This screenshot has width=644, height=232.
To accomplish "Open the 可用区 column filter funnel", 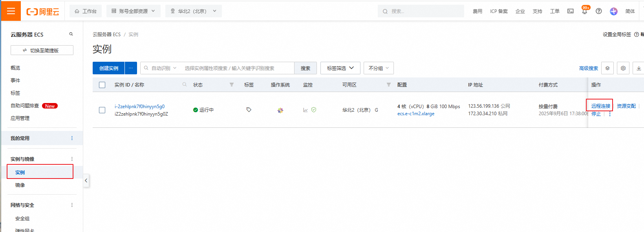I will click(389, 85).
